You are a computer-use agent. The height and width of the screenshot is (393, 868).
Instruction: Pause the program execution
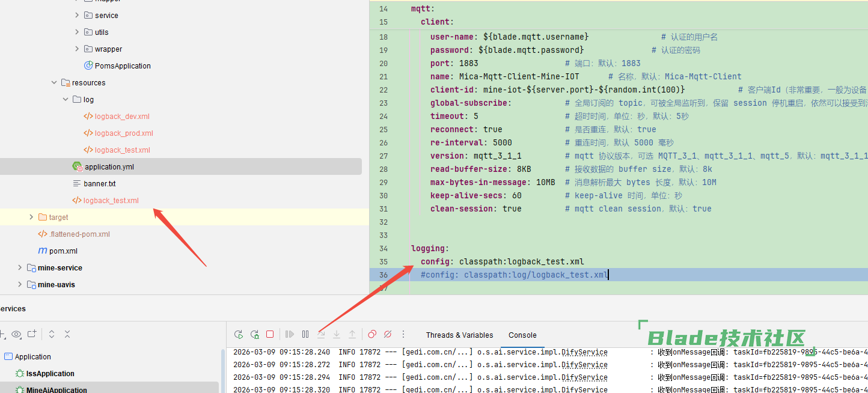[305, 335]
